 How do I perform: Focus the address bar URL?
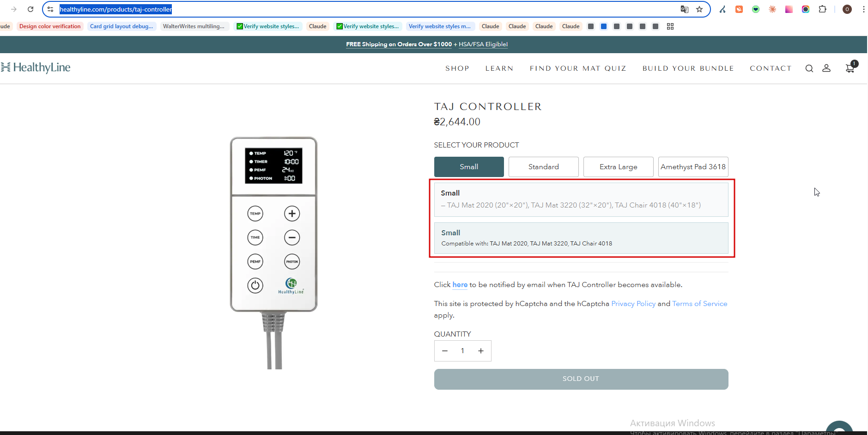coord(115,9)
